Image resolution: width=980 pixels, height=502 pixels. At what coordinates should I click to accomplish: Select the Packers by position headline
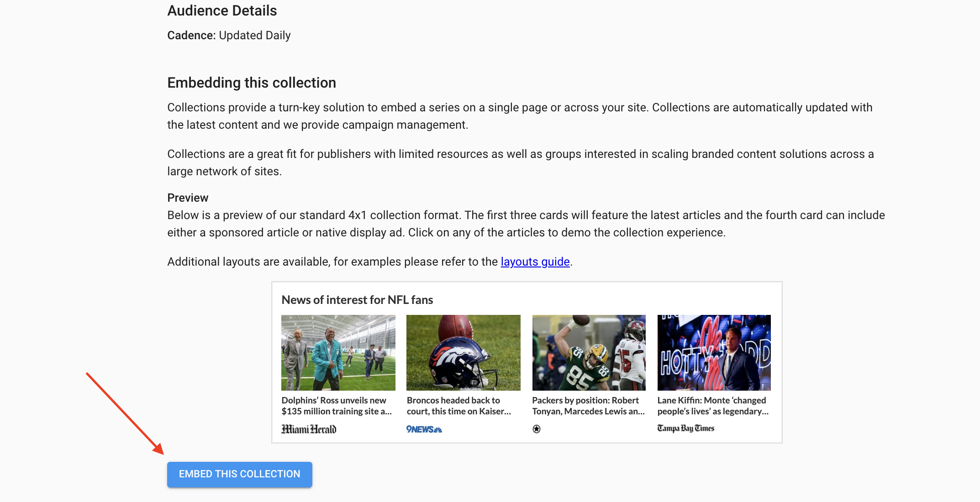point(588,406)
